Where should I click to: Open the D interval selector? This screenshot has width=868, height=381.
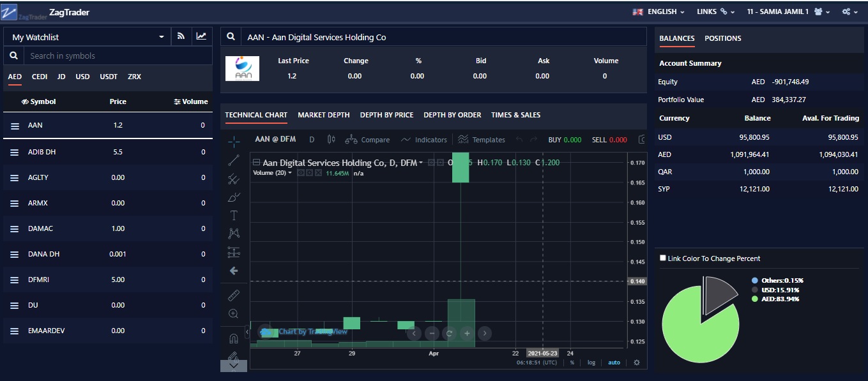pyautogui.click(x=312, y=140)
